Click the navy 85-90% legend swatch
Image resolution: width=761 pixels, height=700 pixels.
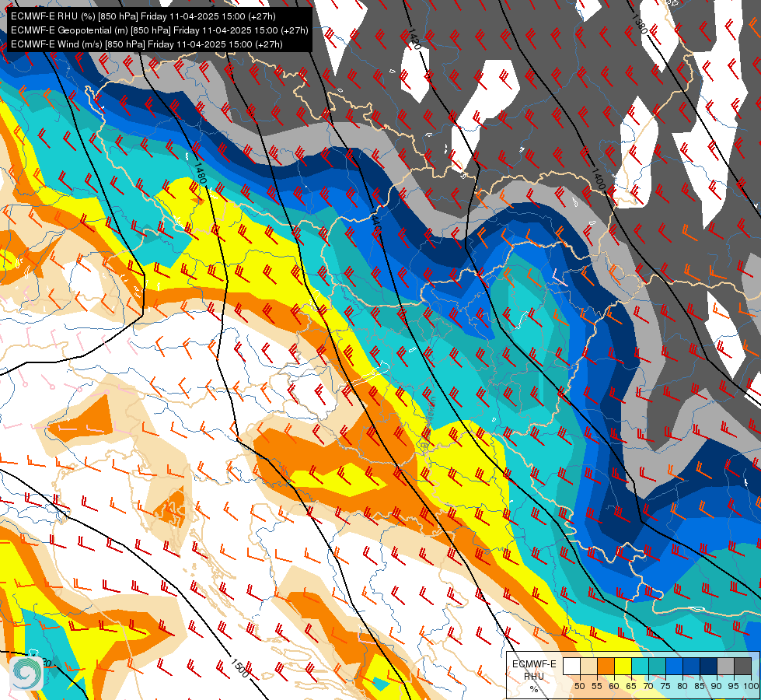709,666
